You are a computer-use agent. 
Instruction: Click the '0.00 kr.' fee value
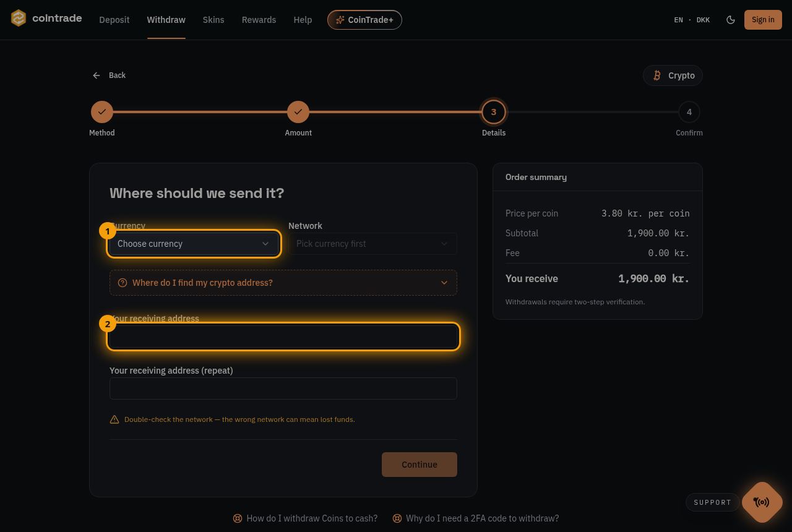669,253
